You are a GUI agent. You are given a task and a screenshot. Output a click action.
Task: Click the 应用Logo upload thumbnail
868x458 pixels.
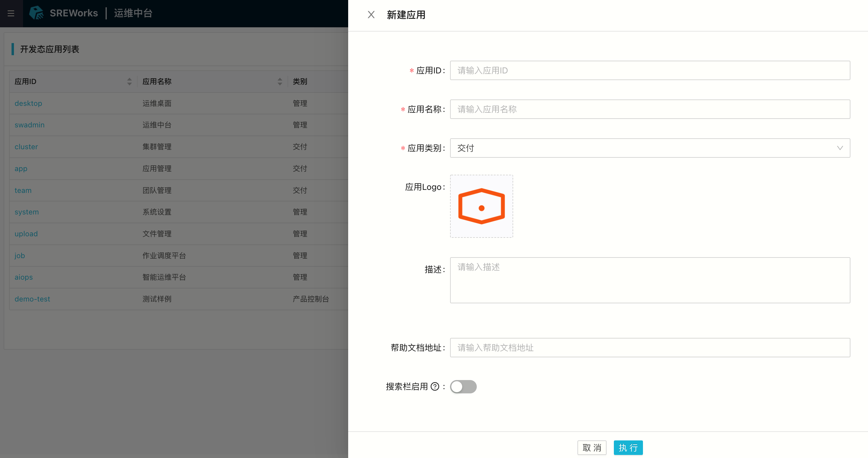point(481,206)
